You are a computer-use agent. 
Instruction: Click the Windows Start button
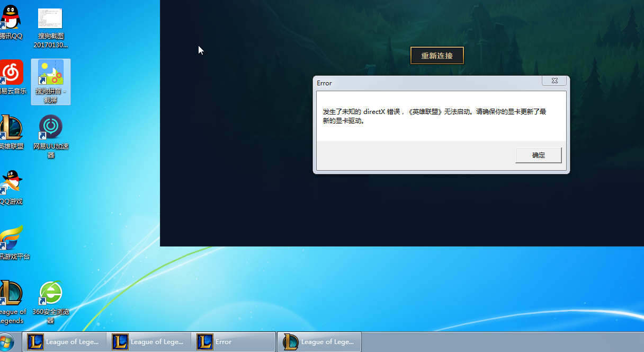[x=7, y=342]
